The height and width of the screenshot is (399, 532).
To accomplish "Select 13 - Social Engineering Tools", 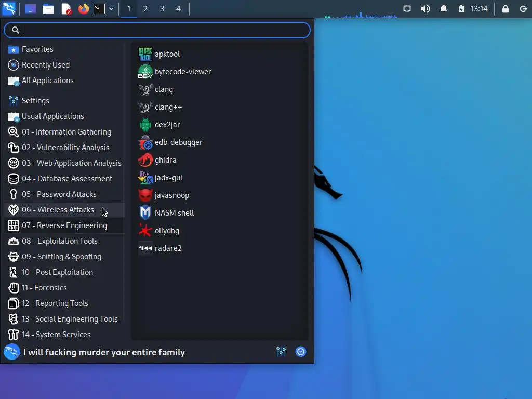I will (x=64, y=320).
